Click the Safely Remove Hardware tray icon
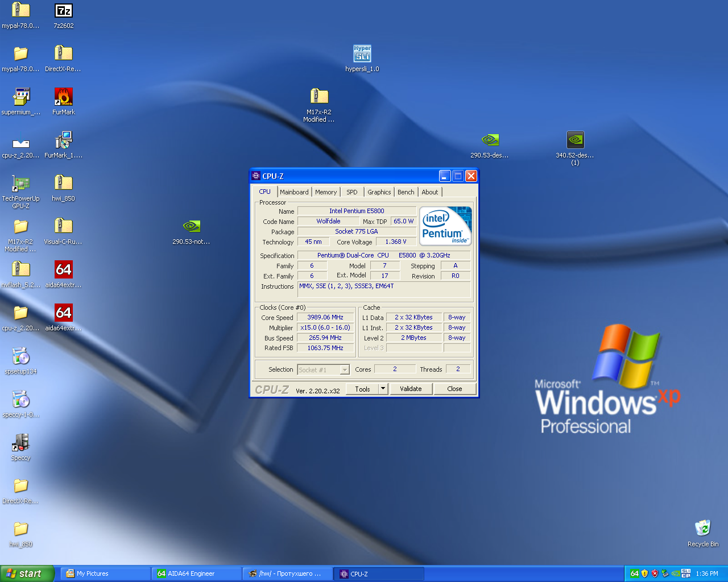 [665, 573]
